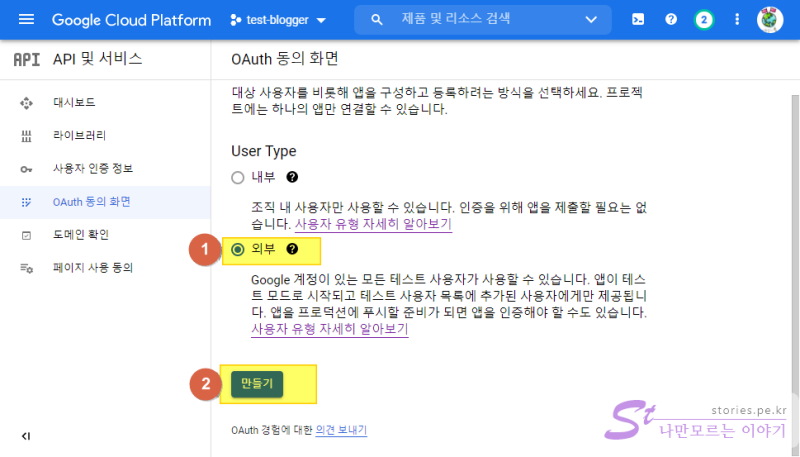Open the help question-mark icon in header
Screen dimensions: 800x457
[671, 19]
